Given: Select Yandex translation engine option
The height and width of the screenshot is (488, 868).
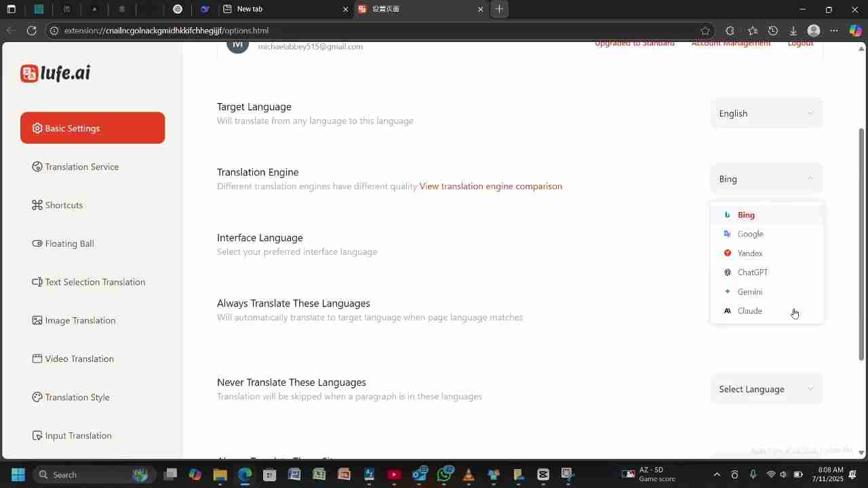Looking at the screenshot, I should point(750,253).
